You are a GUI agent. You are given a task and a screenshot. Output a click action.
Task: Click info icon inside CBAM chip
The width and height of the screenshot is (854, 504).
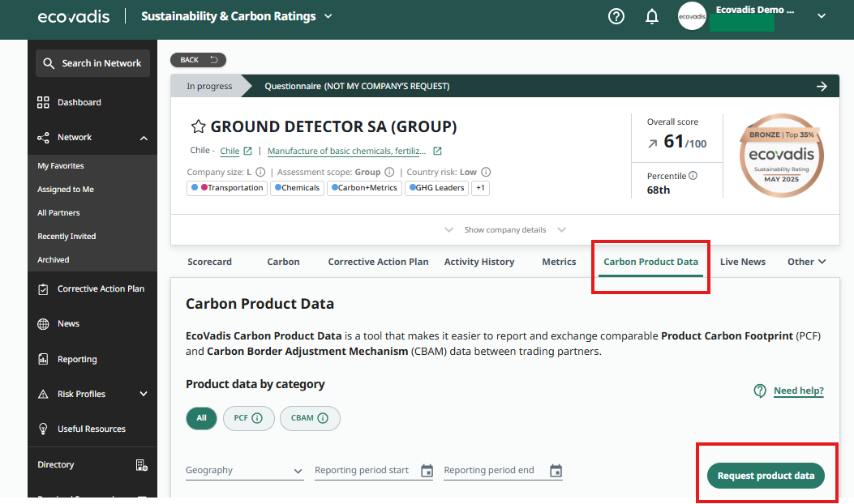[323, 418]
